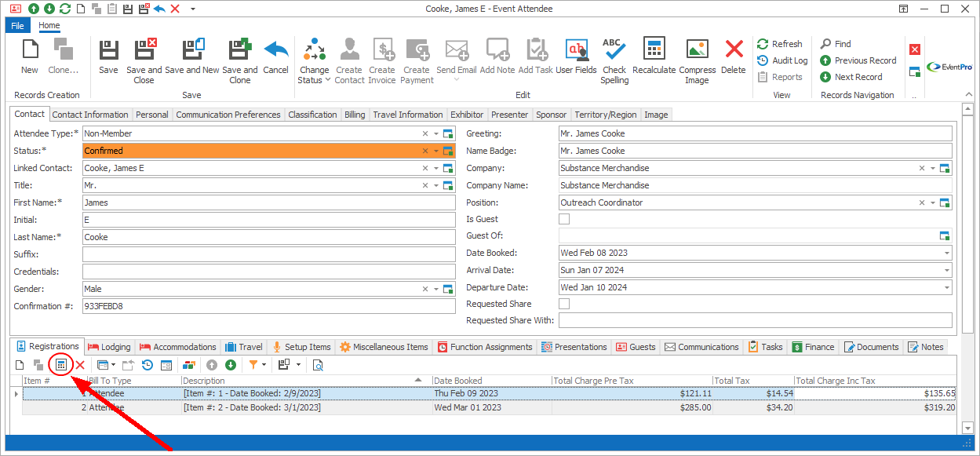The image size is (980, 456).
Task: Open the Date Booked calendar dropdown
Action: (x=946, y=254)
